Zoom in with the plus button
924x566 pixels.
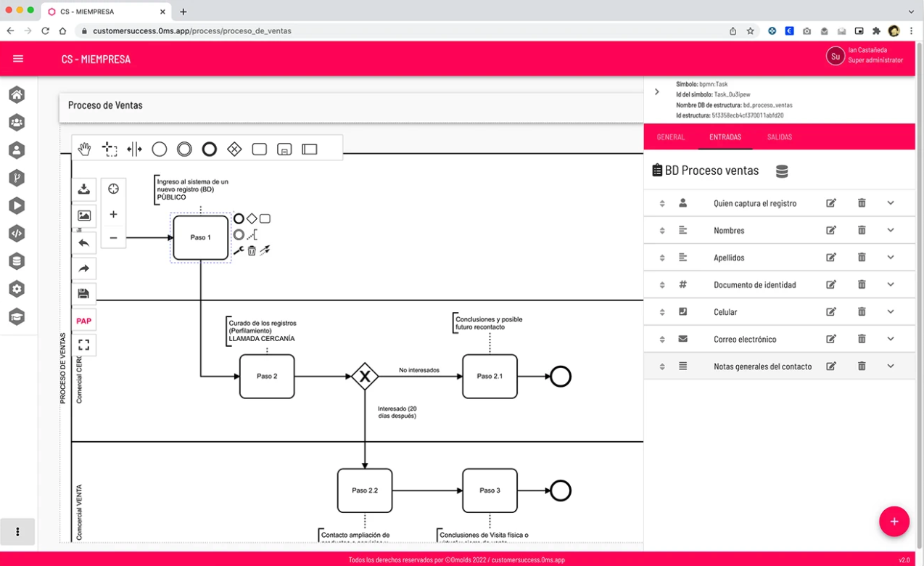click(x=113, y=214)
